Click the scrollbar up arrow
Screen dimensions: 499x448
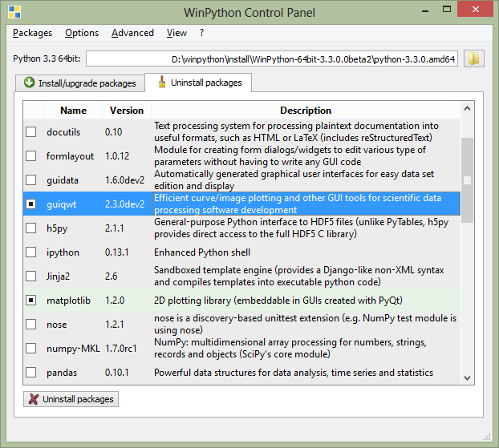coord(467,108)
